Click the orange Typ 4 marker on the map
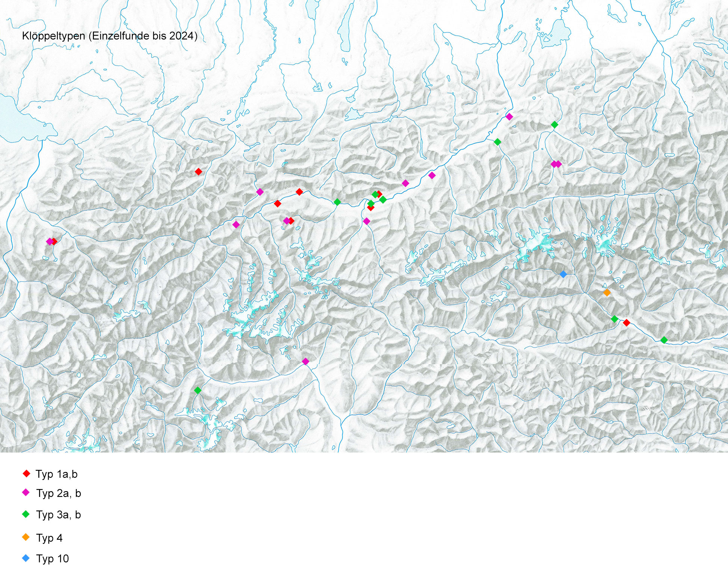728x580 pixels. click(x=607, y=292)
